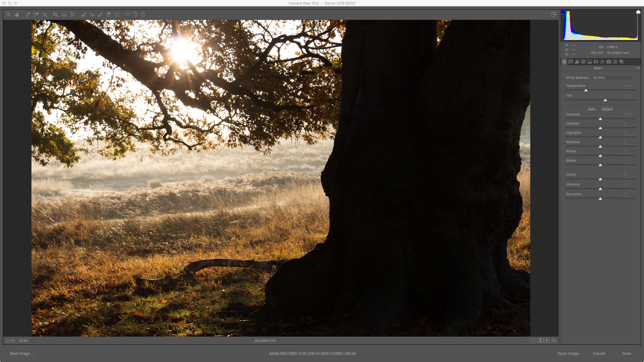The width and height of the screenshot is (644, 362).
Task: Open the zoom level dropdown arrow
Action: 34,341
